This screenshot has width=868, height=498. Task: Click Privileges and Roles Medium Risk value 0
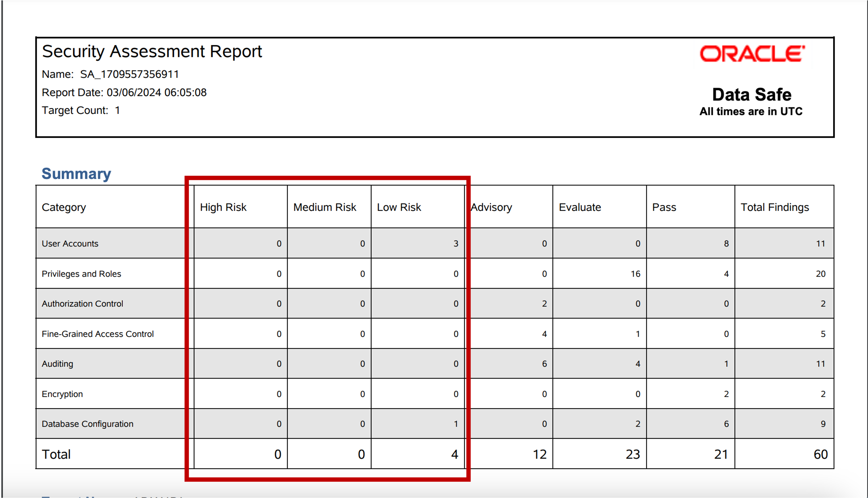(x=362, y=274)
